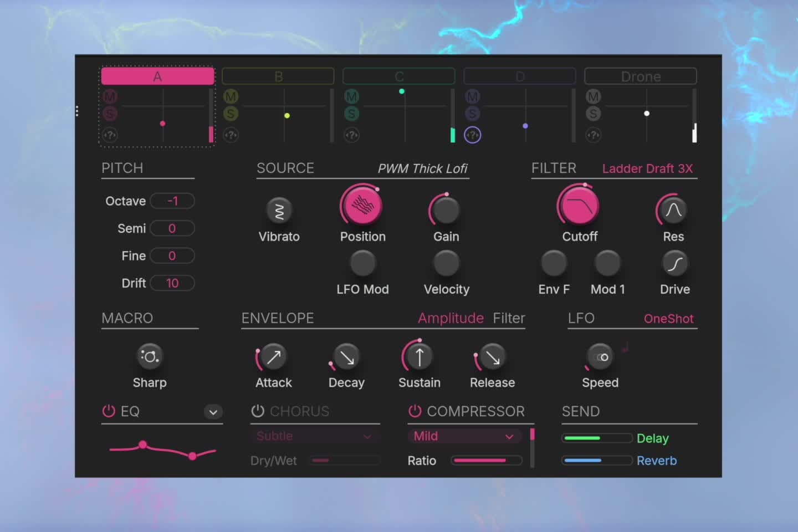Image resolution: width=798 pixels, height=532 pixels.
Task: Click the filter Drive knob
Action: click(x=674, y=264)
